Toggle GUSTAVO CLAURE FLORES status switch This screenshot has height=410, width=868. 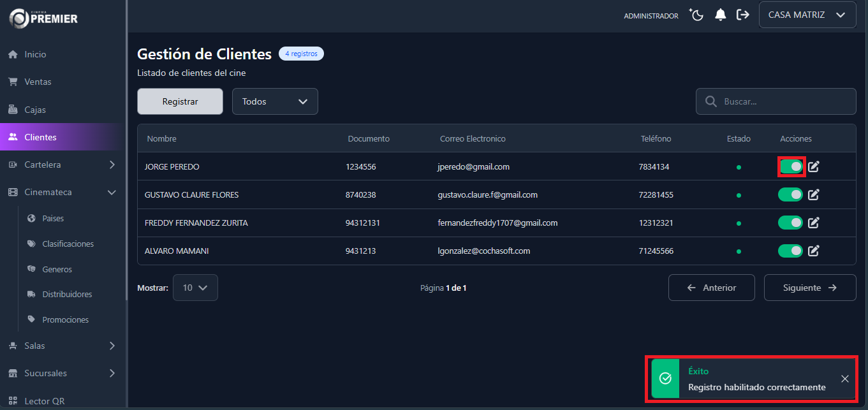point(790,194)
